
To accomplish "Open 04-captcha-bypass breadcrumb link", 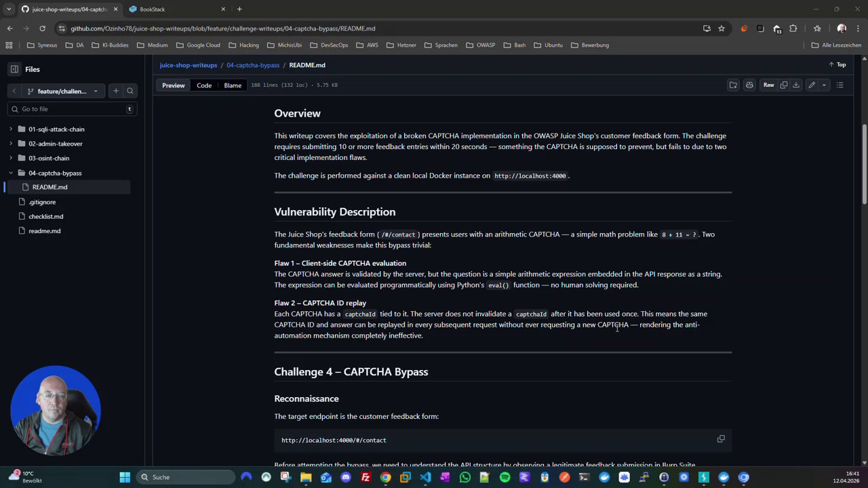I will tap(253, 65).
